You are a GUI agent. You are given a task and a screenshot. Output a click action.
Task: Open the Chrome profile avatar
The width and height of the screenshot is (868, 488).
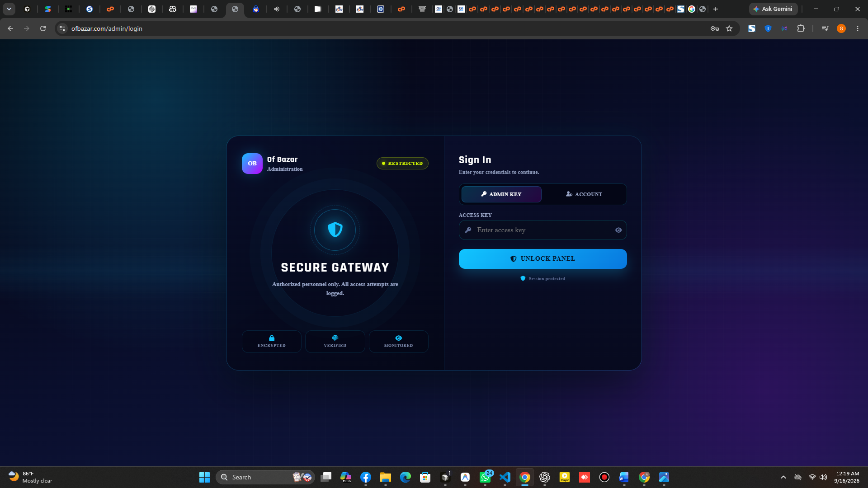click(841, 28)
